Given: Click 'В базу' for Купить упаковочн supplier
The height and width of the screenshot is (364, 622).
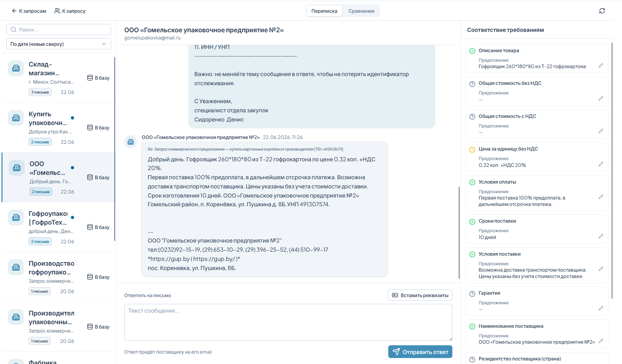Looking at the screenshot, I should point(98,127).
